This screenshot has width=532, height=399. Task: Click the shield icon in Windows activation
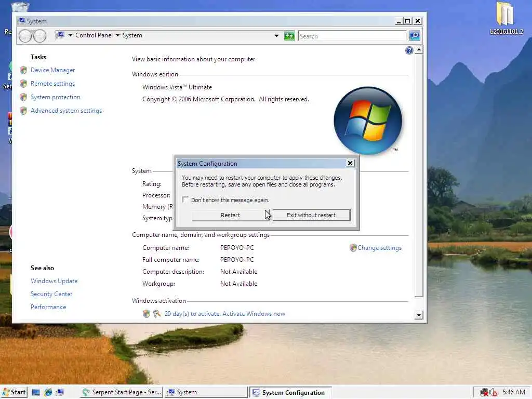[x=146, y=313]
